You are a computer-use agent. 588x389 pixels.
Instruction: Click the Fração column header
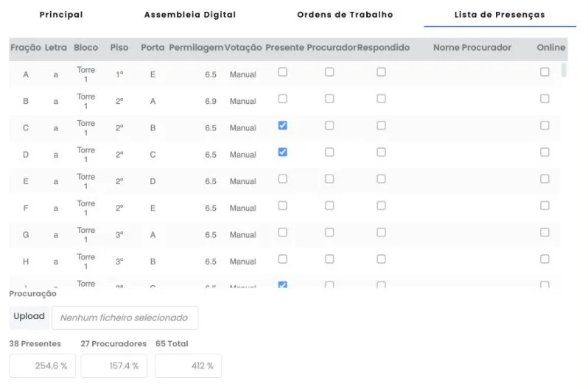point(26,48)
